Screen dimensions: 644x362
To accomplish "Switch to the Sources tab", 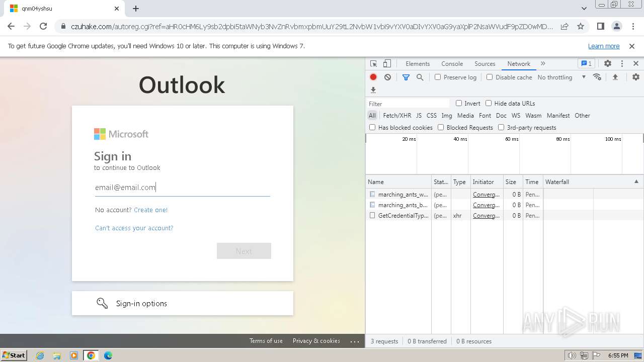I will (485, 64).
